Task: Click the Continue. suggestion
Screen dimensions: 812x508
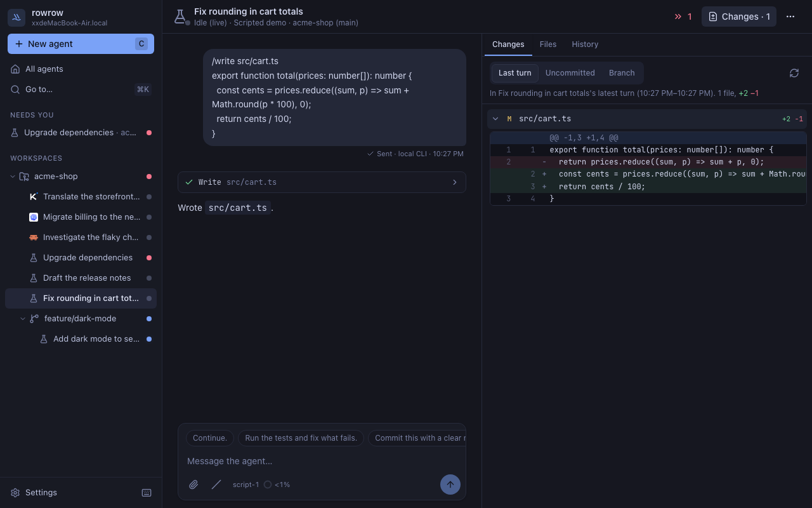Action: tap(210, 438)
